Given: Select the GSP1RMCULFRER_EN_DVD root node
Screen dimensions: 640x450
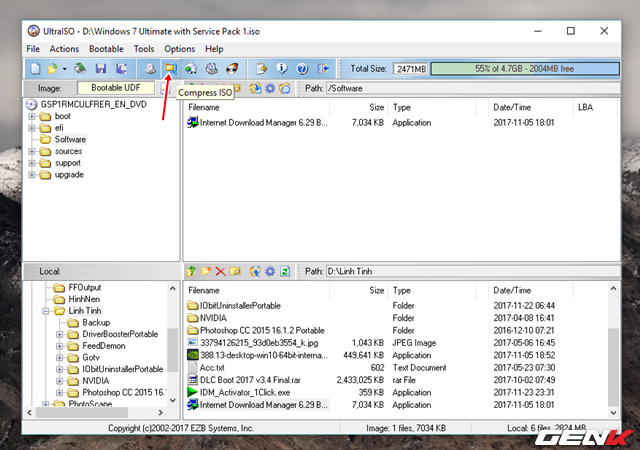Looking at the screenshot, I should point(93,105).
